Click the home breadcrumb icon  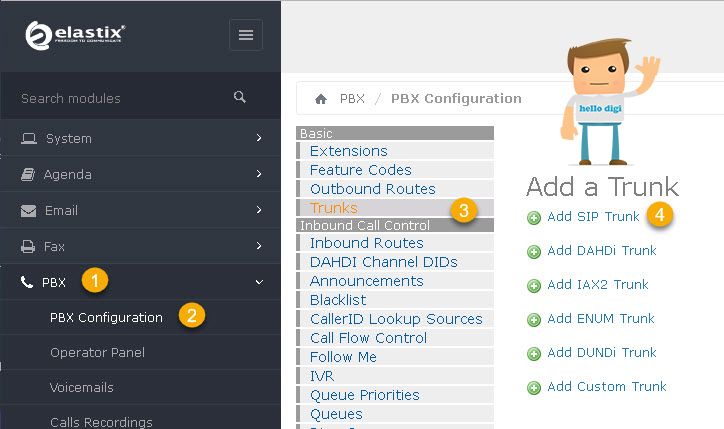[x=320, y=99]
